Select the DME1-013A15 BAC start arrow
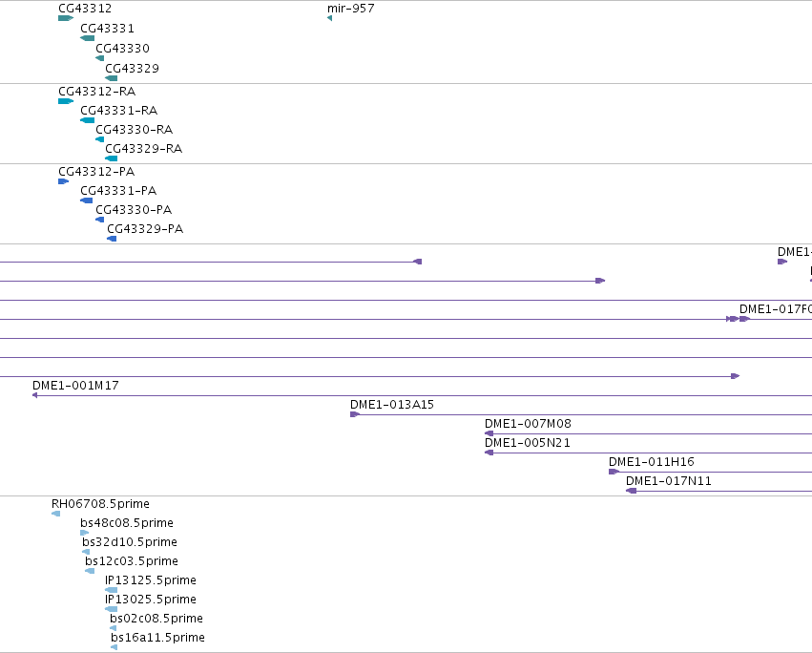Image resolution: width=812 pixels, height=653 pixels. (355, 414)
